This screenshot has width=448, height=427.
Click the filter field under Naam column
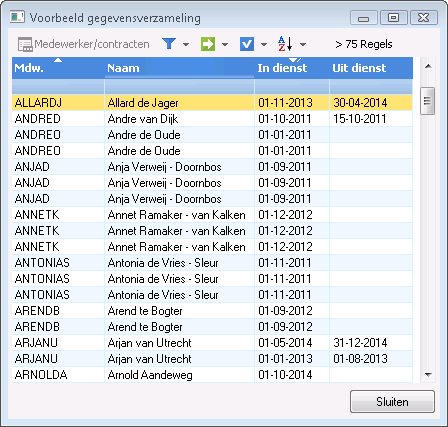(179, 87)
